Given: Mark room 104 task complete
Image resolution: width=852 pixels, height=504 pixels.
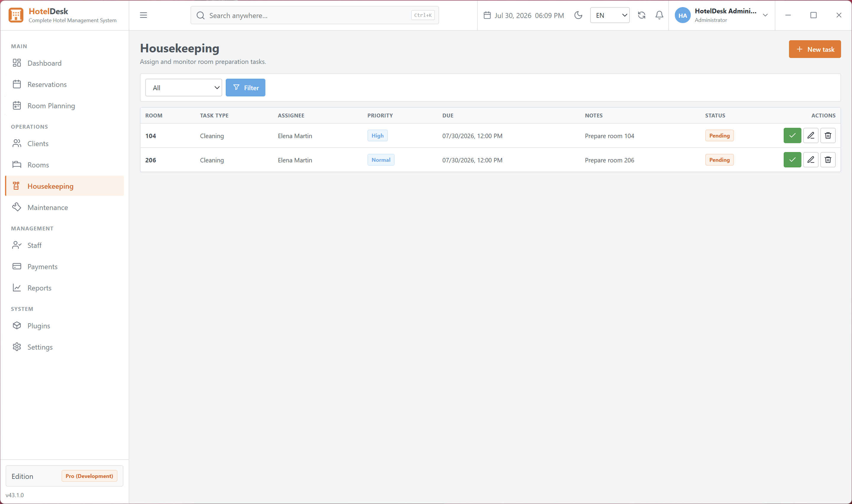Looking at the screenshot, I should tap(792, 135).
